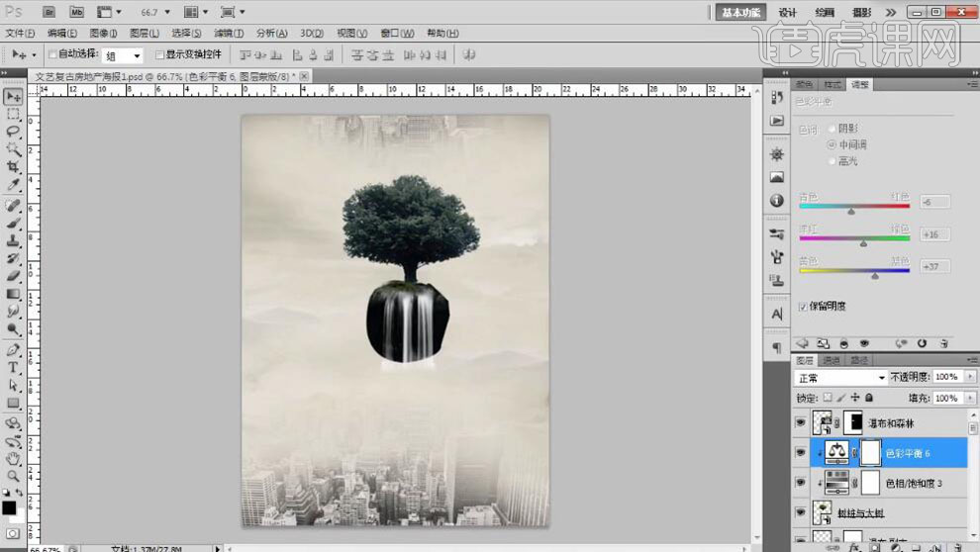Switch to the 样式 (Styles) tab
This screenshot has width=980, height=552.
pos(832,84)
